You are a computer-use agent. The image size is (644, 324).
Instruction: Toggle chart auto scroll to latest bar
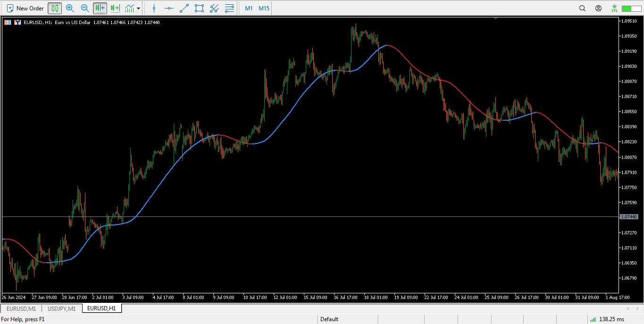(100, 8)
